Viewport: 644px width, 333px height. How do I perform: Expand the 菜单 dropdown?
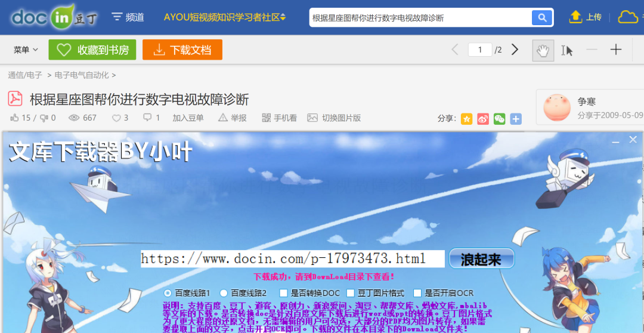click(26, 50)
